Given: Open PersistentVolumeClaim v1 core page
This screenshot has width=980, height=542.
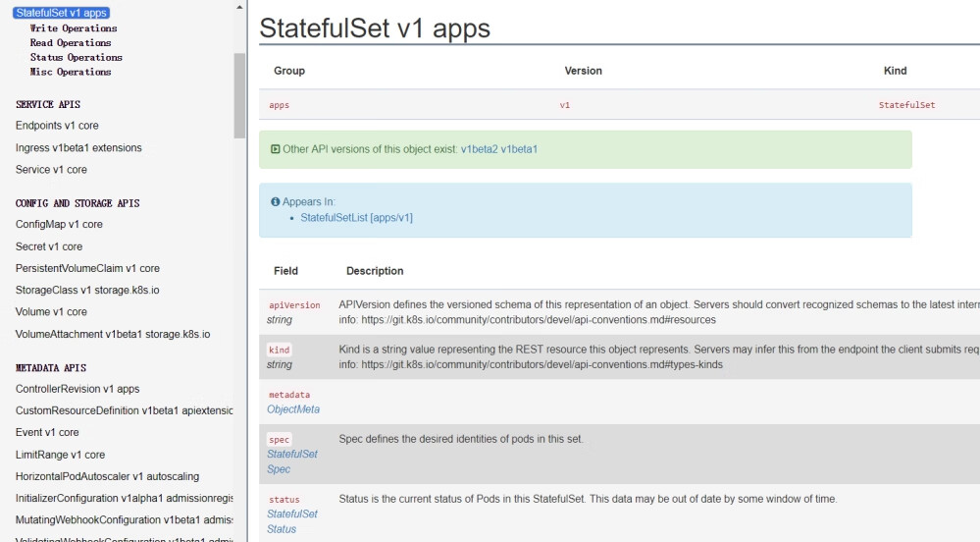Looking at the screenshot, I should tap(87, 268).
